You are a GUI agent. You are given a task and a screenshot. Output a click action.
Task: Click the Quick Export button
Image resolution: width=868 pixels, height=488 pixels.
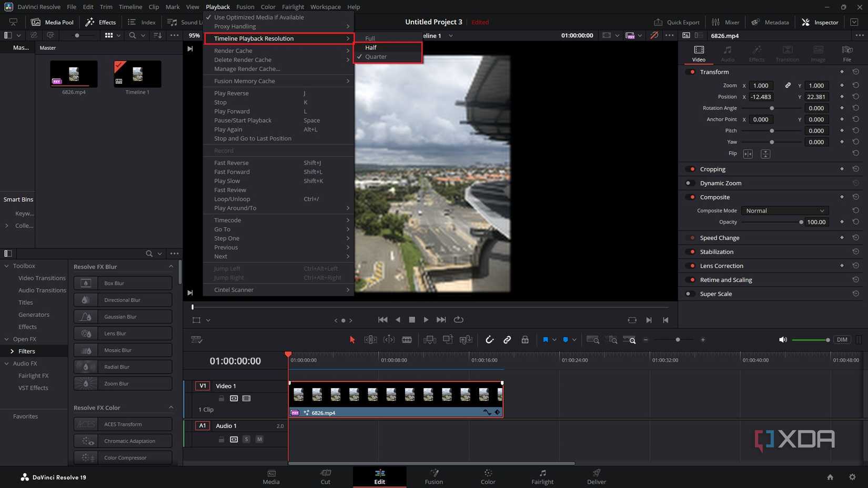(677, 22)
